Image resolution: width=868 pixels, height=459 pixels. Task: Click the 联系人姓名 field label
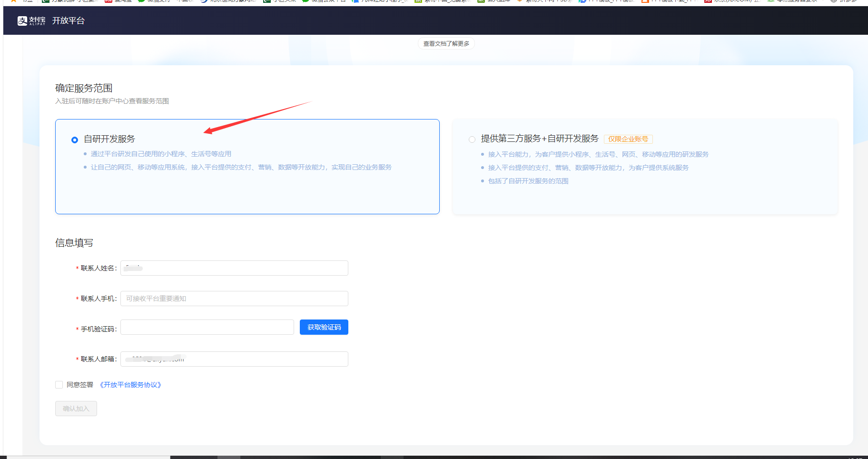coord(98,268)
